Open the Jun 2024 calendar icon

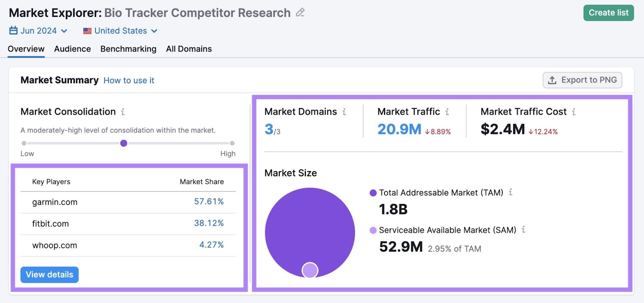click(13, 31)
